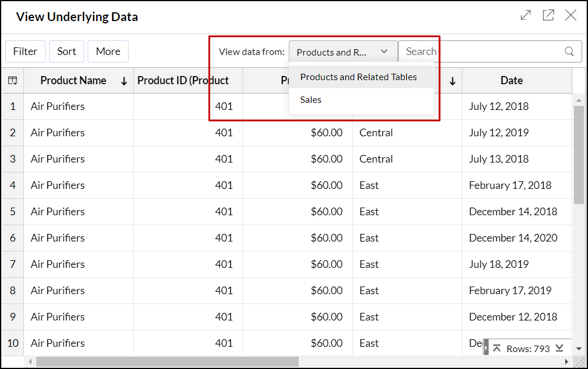
Task: Close the View Underlying Data dialog
Action: point(570,16)
